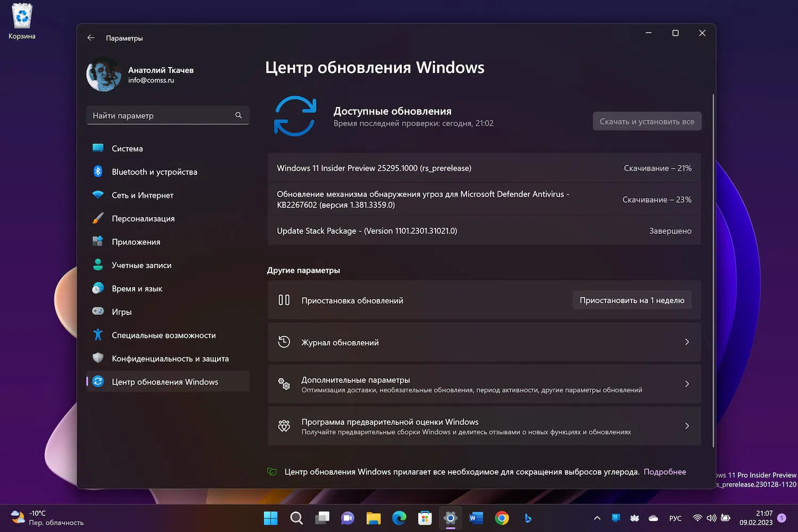Select Система in the navigation menu

coord(127,148)
